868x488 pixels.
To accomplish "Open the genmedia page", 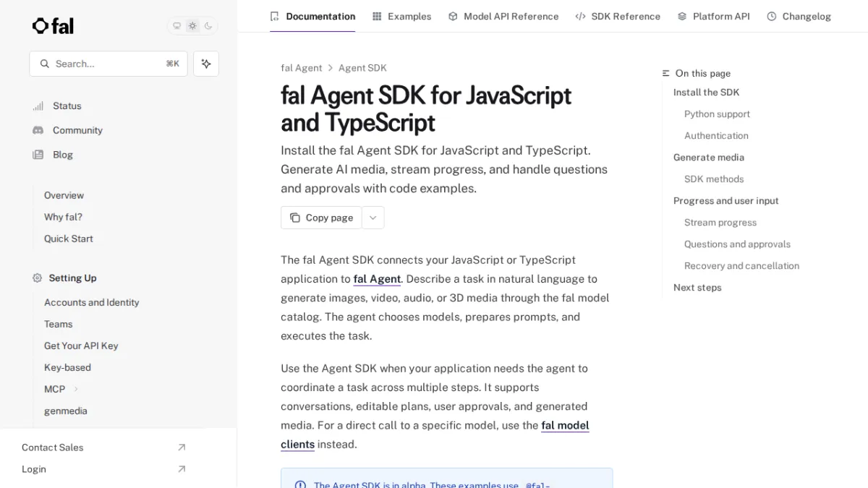I will coord(66,411).
